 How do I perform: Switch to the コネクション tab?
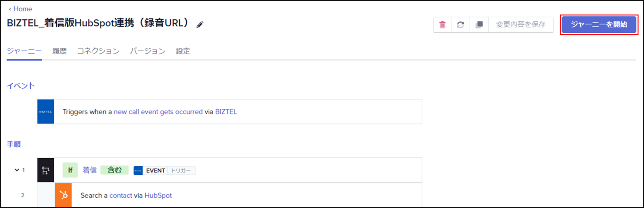[x=98, y=51]
